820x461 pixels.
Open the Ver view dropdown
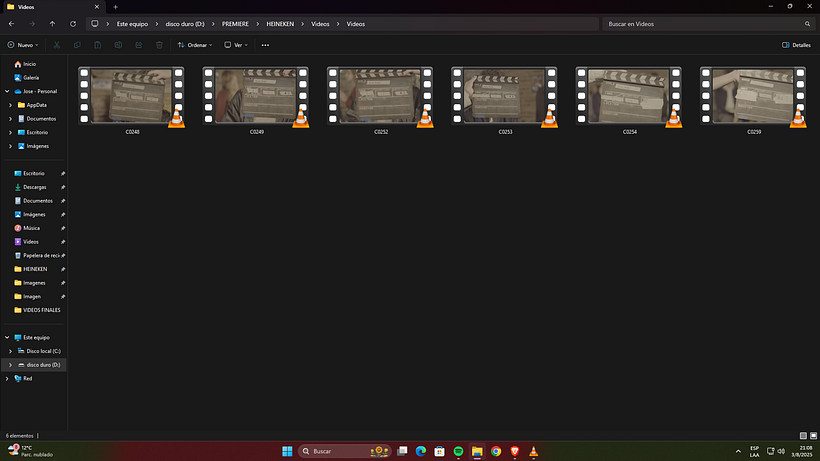236,45
